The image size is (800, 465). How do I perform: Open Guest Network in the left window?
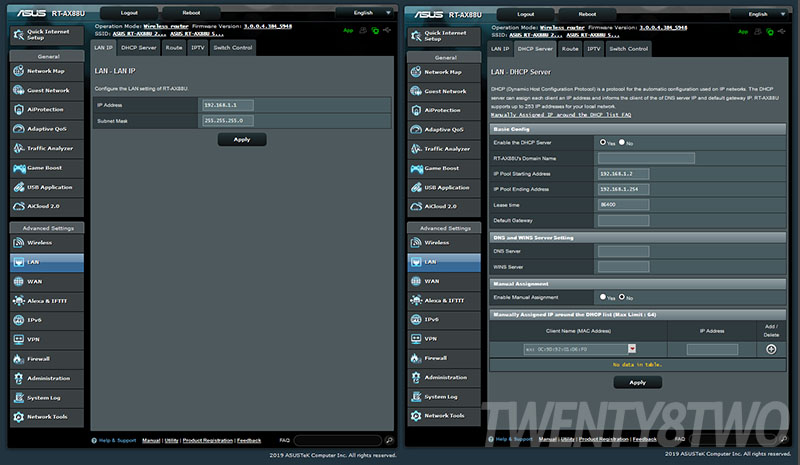point(46,90)
